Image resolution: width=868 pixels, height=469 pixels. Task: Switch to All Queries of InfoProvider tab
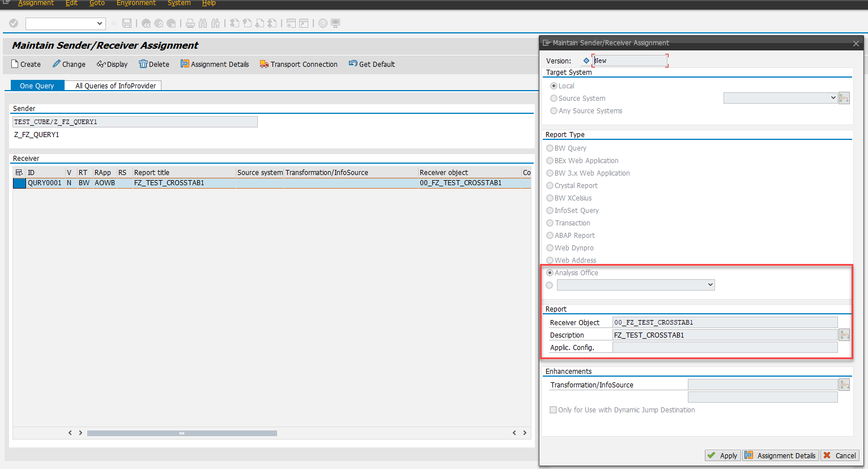(113, 86)
